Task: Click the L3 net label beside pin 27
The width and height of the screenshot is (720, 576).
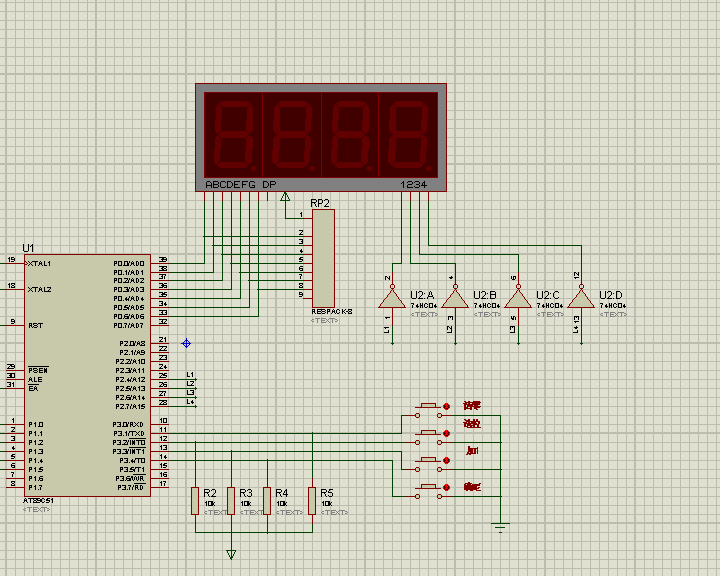Action: [190, 393]
